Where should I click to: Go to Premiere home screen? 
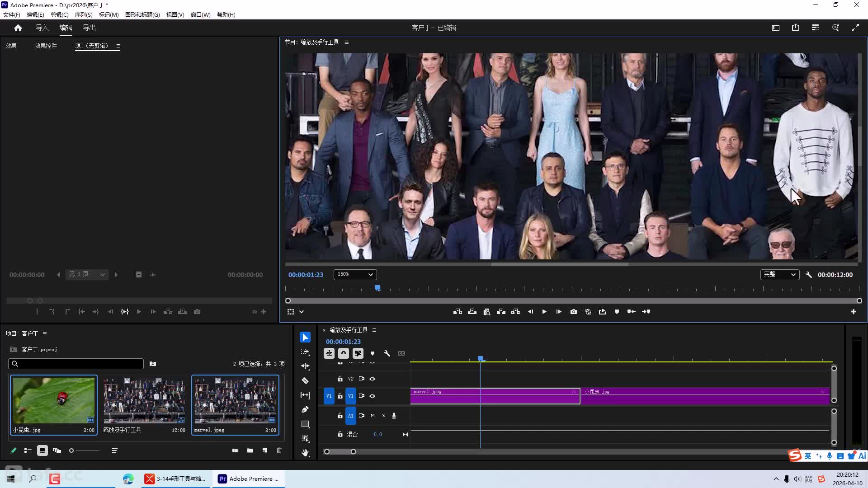pos(18,28)
